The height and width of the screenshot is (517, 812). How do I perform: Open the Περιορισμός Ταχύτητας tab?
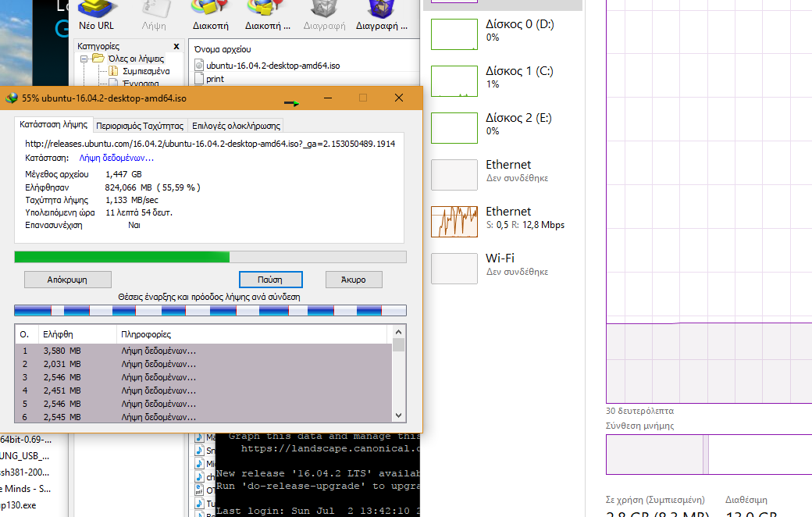coord(140,126)
